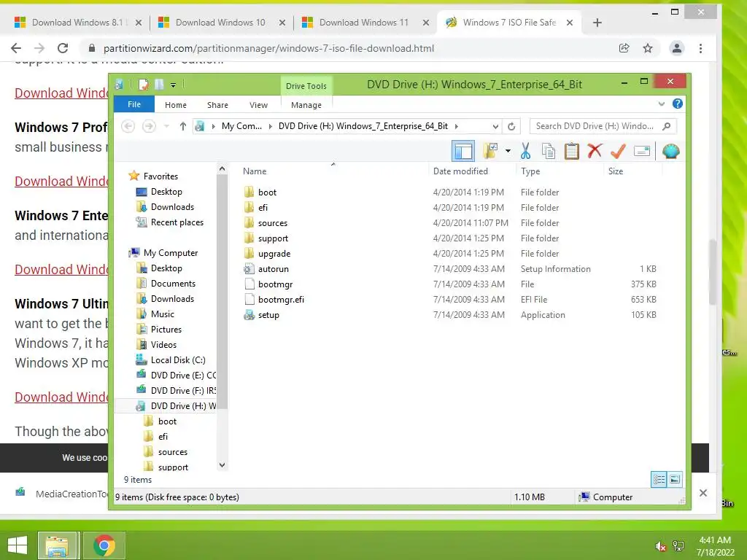The height and width of the screenshot is (560, 747).
Task: Click the chevron after Windows_7_Enterprise_64_Bit in address bar
Action: [x=457, y=126]
